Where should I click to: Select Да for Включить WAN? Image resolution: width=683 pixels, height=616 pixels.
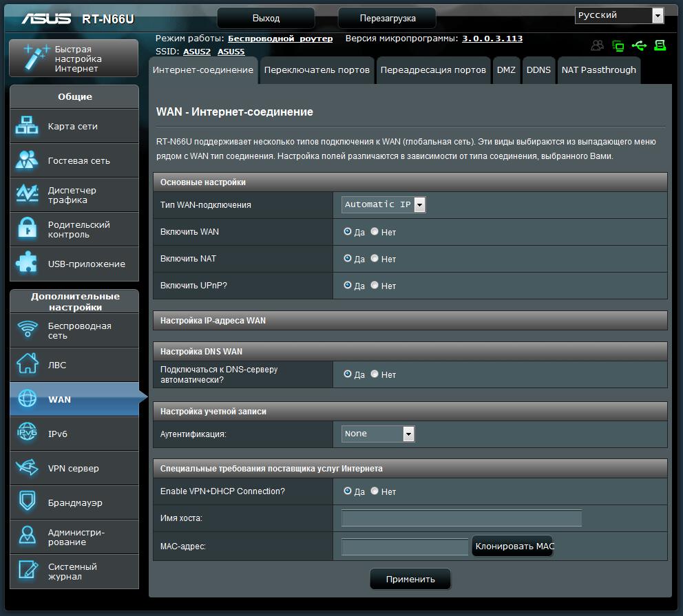347,231
